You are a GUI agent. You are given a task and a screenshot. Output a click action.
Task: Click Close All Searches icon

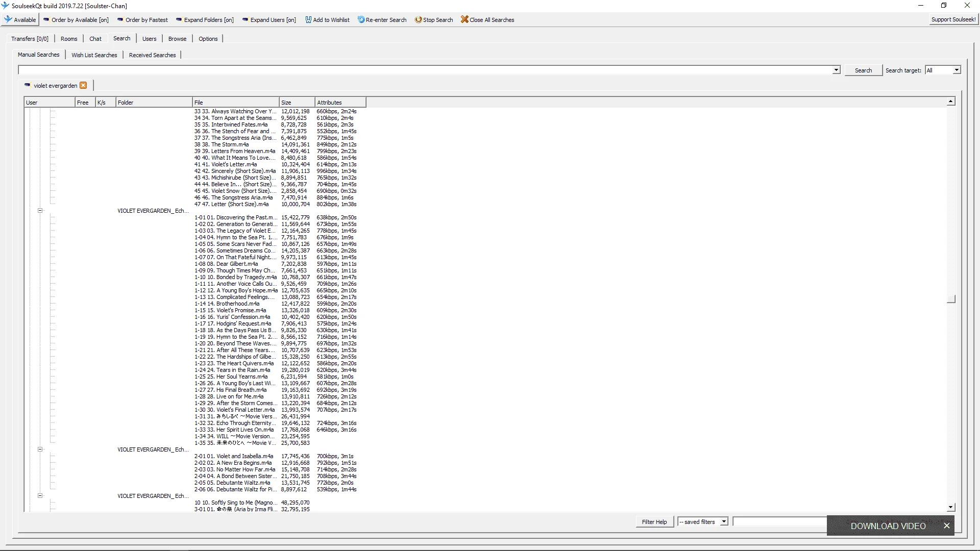click(x=464, y=19)
